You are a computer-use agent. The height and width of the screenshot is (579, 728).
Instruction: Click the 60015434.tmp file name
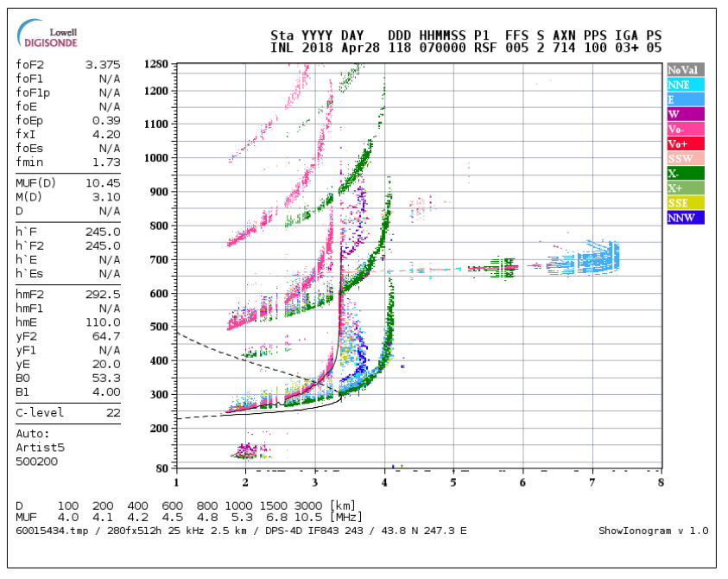tap(52, 531)
